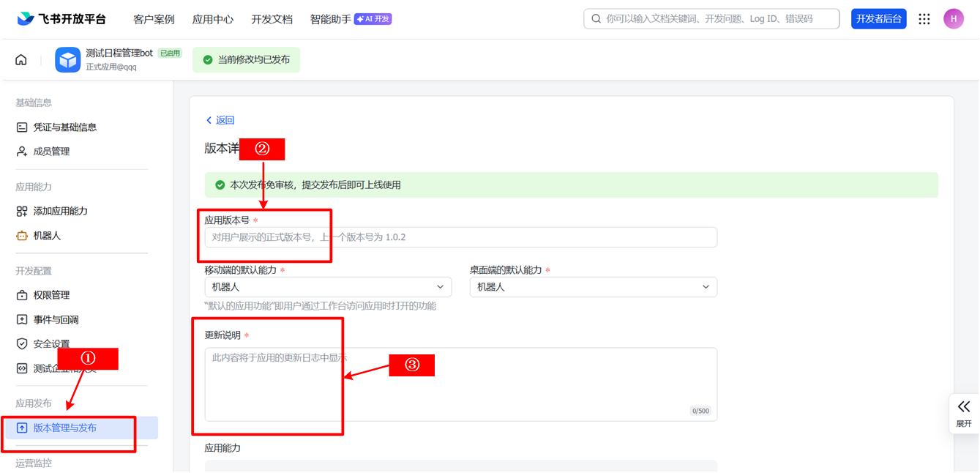
Task: Click the 返回 back link
Action: (x=220, y=120)
